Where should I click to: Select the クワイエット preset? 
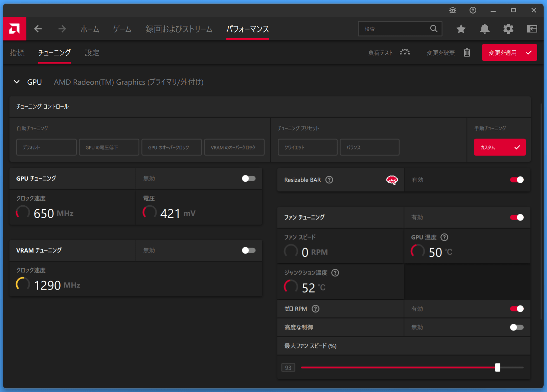pos(307,147)
